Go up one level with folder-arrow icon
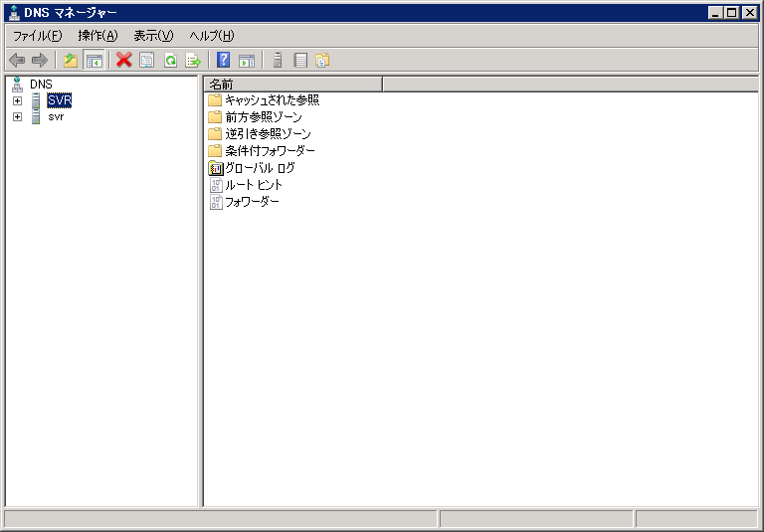 click(x=71, y=61)
